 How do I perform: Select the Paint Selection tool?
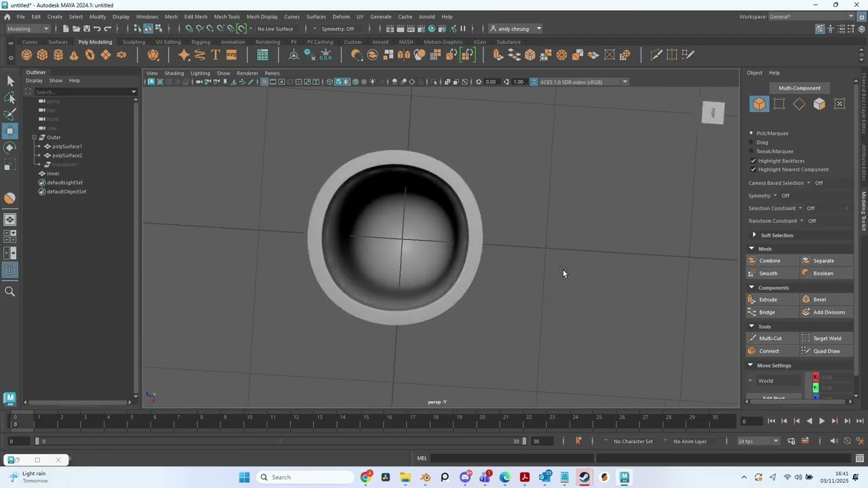(x=10, y=115)
